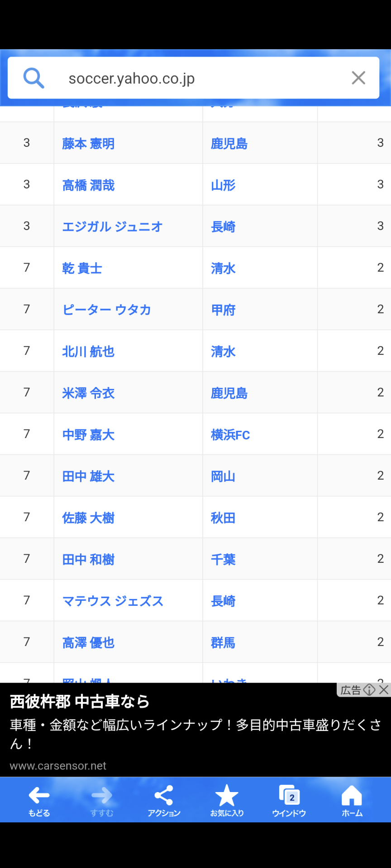Image resolution: width=391 pixels, height=868 pixels.
Task: Open player マテウス ジェズス link
Action: (113, 601)
